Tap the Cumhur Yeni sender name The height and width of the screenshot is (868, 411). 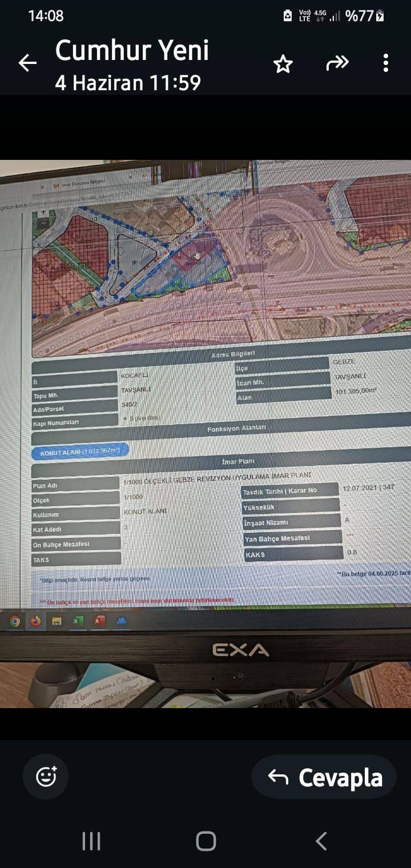[x=132, y=50]
